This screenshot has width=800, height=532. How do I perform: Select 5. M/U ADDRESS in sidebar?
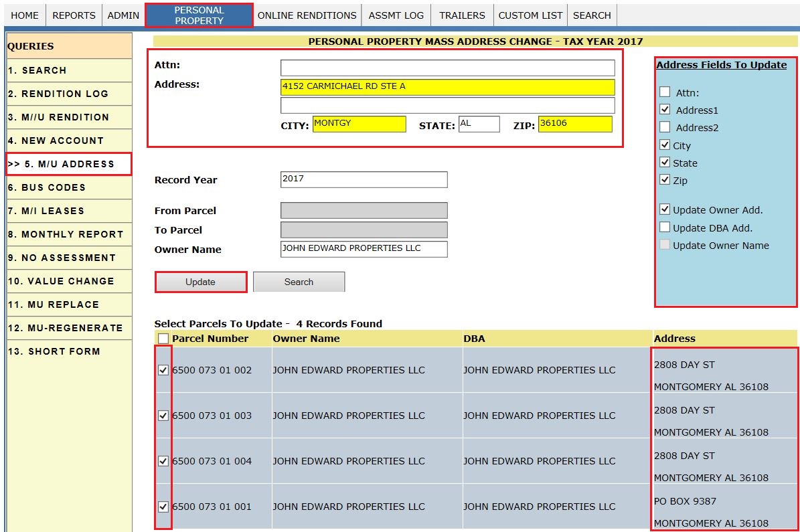(x=69, y=164)
